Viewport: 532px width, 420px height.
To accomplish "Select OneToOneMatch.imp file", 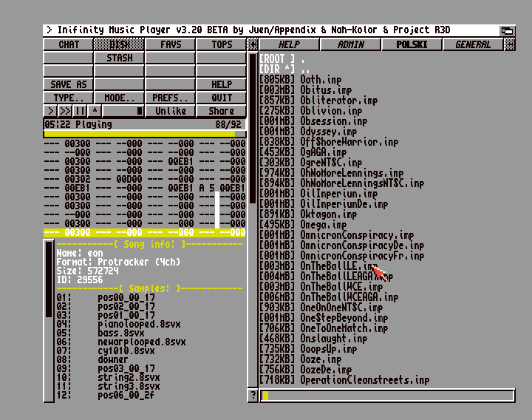I will click(x=324, y=328).
